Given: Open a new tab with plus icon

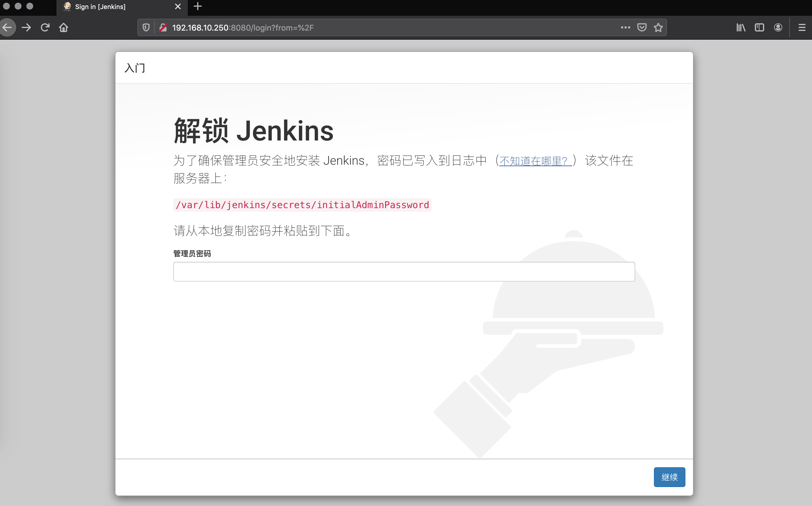Looking at the screenshot, I should point(198,6).
